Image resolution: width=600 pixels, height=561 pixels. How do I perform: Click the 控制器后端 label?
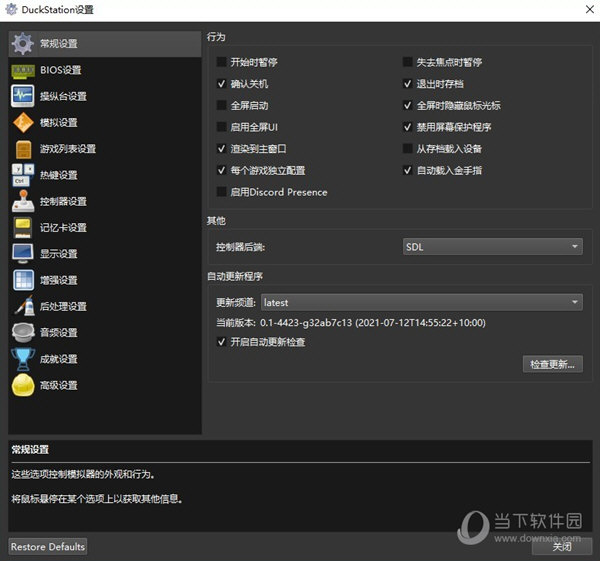pyautogui.click(x=241, y=247)
